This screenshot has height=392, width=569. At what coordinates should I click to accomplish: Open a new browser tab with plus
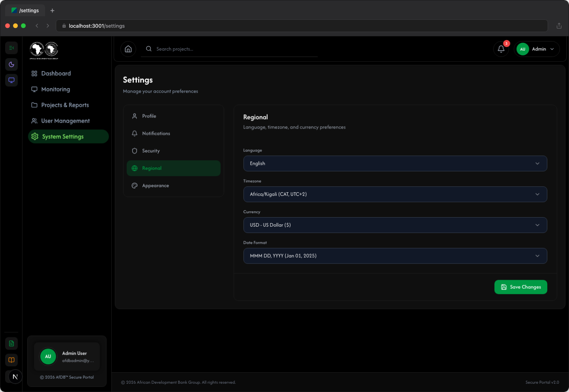pyautogui.click(x=52, y=11)
